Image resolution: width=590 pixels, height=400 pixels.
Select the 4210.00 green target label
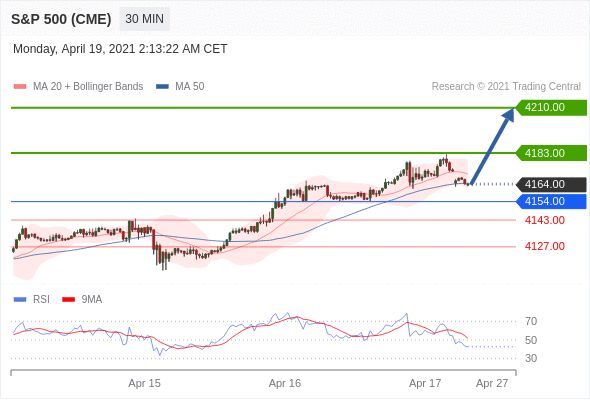[551, 108]
